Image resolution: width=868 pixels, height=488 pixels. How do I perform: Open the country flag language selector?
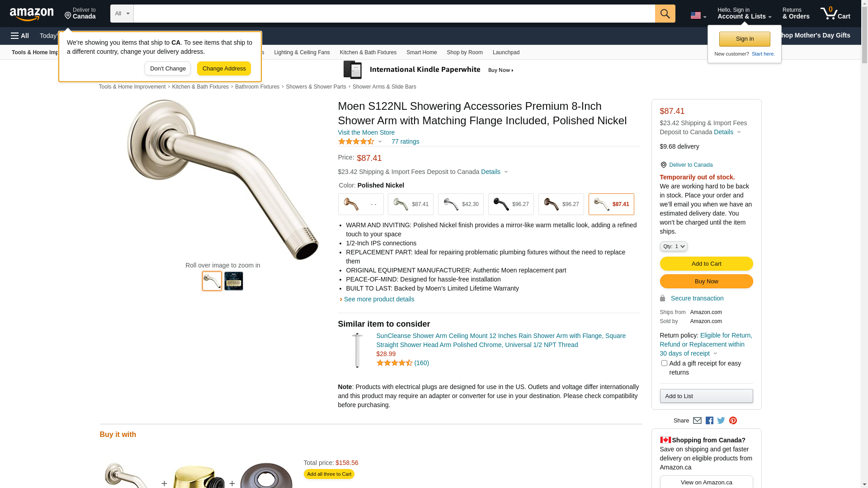698,15
